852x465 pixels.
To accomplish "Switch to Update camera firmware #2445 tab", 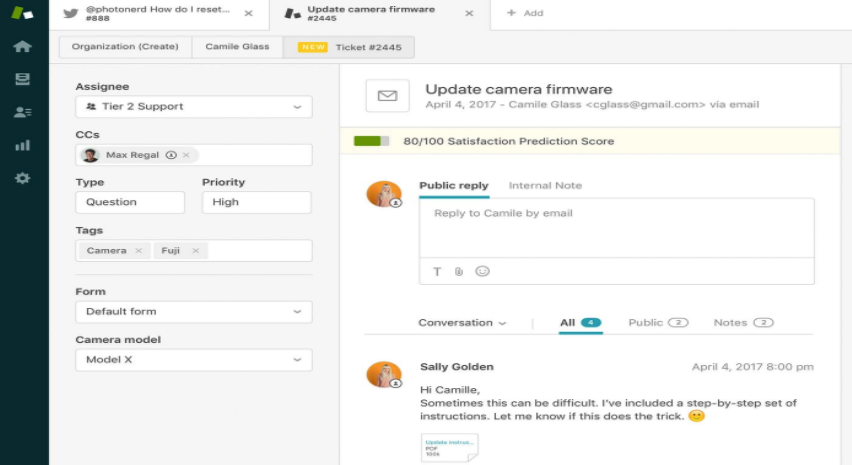I will [380, 14].
